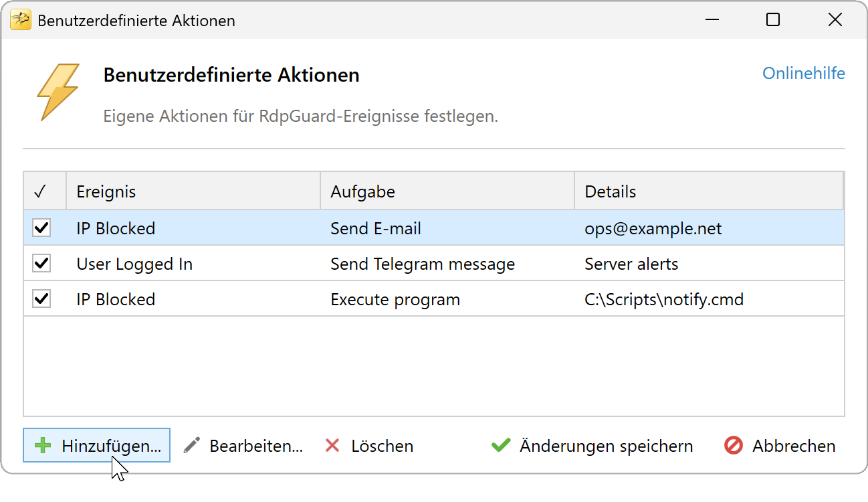Click the lightning bolt header icon
Screen dimensions: 868x502
pyautogui.click(x=58, y=92)
